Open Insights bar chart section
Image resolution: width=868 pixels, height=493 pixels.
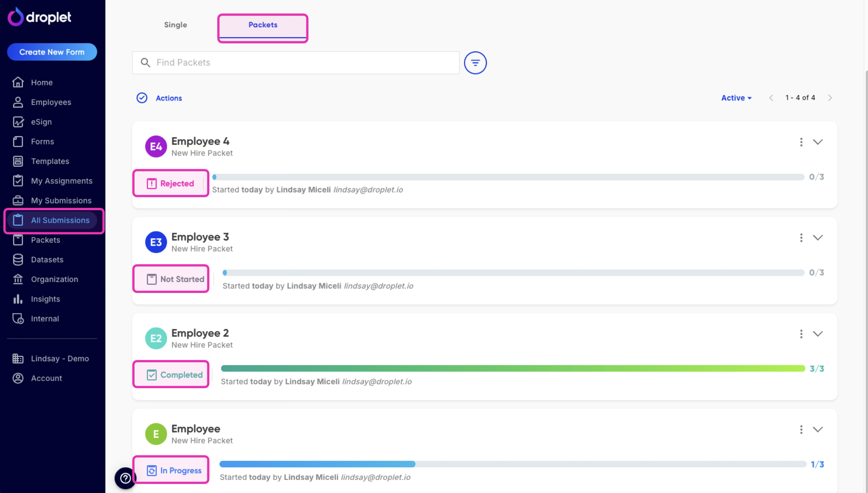[x=45, y=299]
